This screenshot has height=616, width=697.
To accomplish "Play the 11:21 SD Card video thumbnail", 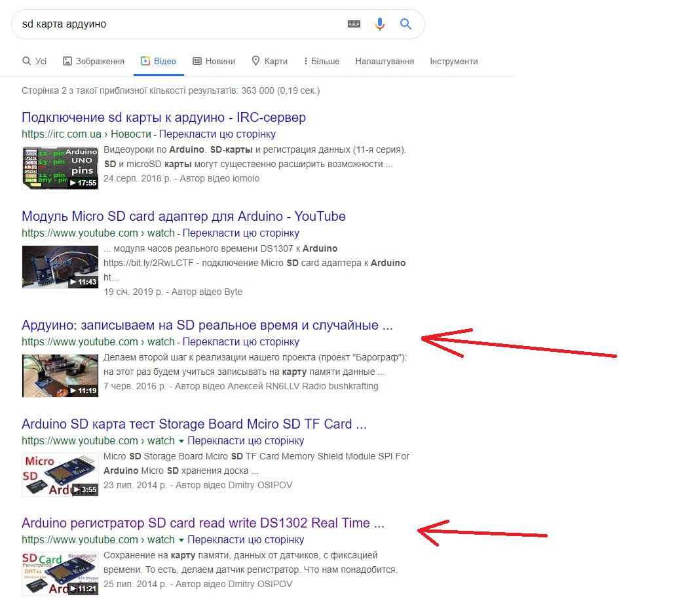I will (60, 574).
